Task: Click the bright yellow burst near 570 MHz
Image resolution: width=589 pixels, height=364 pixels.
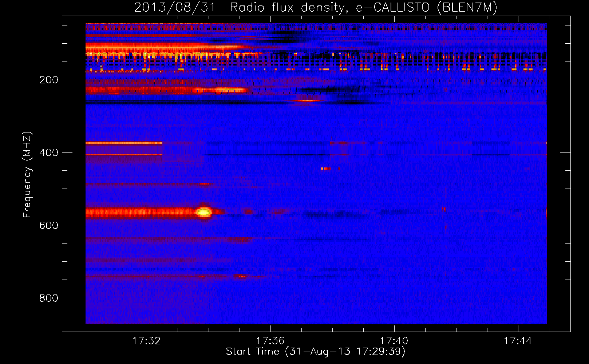Action: pos(204,212)
